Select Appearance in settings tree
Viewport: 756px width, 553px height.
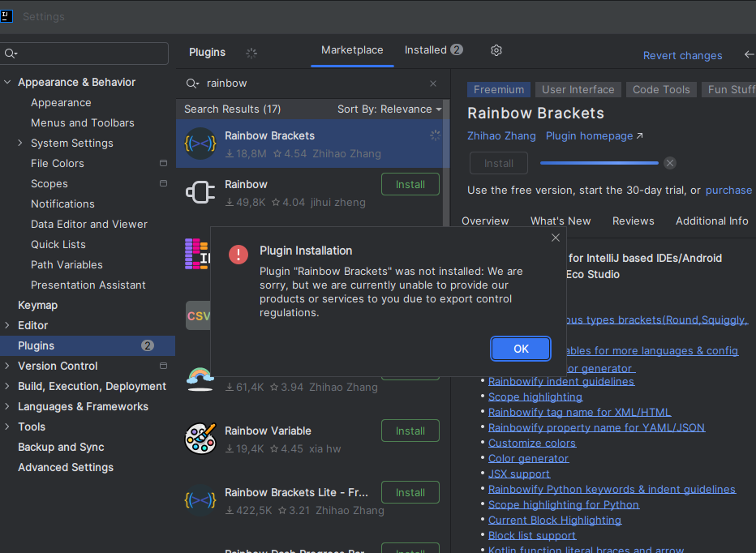coord(61,103)
